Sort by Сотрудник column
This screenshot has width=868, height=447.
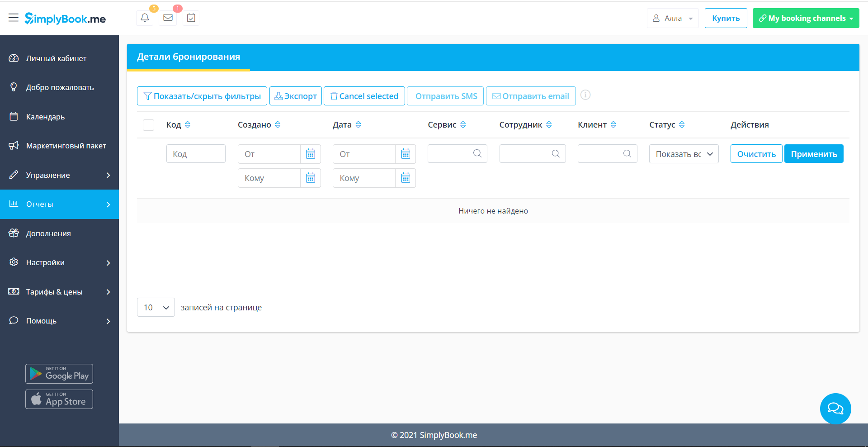(549, 125)
